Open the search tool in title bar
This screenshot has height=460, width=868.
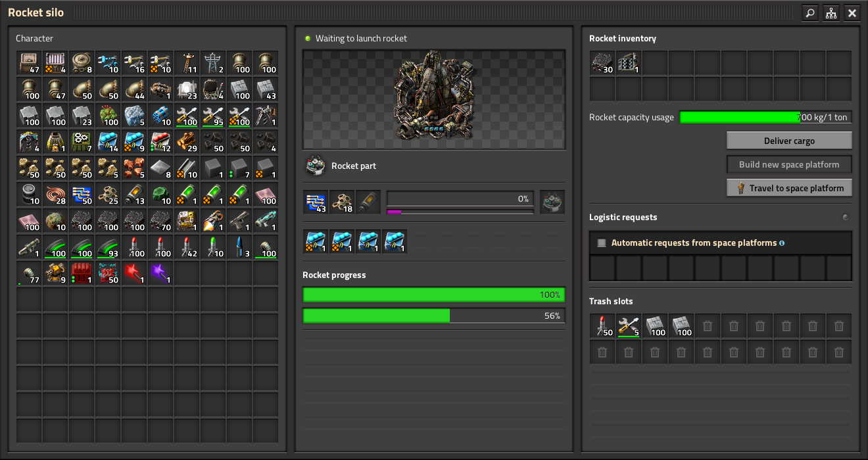click(x=810, y=12)
